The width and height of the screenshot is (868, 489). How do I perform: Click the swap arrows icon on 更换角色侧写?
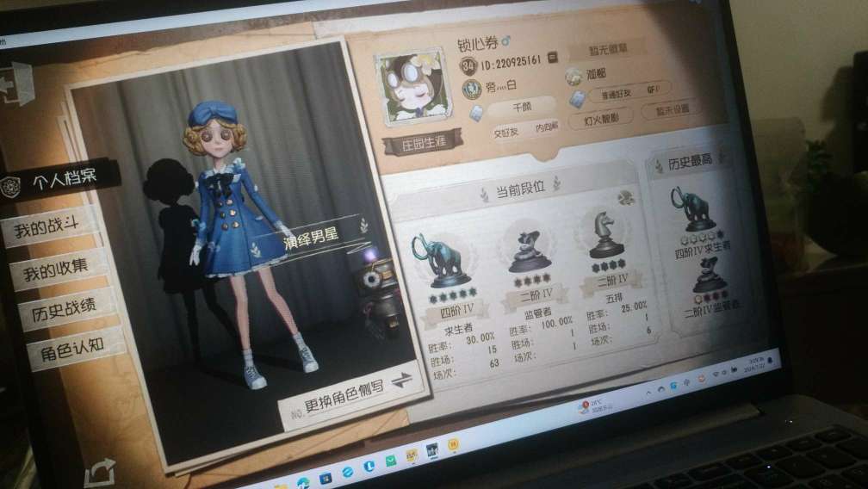pos(400,380)
